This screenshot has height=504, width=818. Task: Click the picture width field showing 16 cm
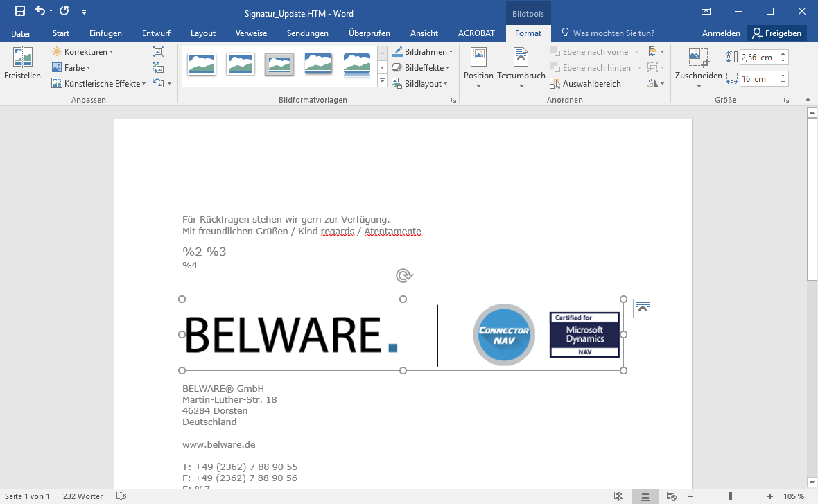(x=760, y=79)
